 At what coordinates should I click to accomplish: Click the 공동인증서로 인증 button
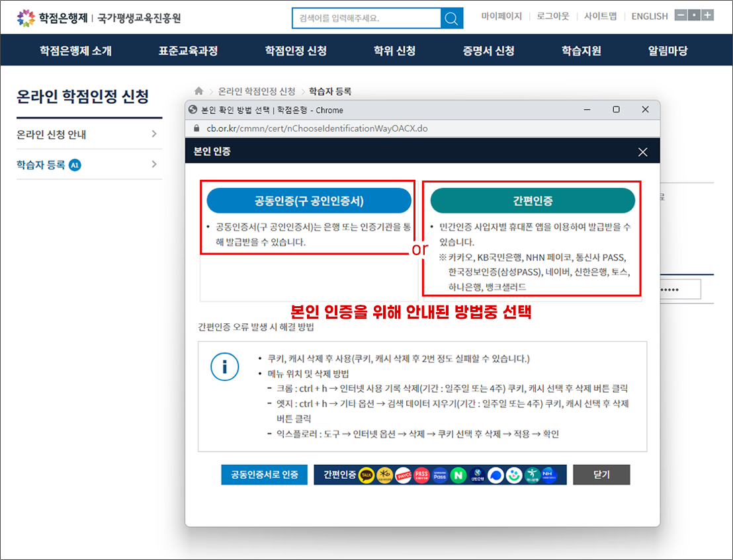click(264, 475)
